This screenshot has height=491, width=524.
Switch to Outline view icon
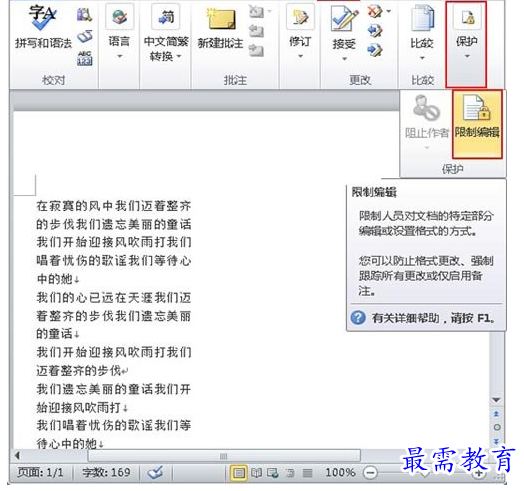pos(290,473)
